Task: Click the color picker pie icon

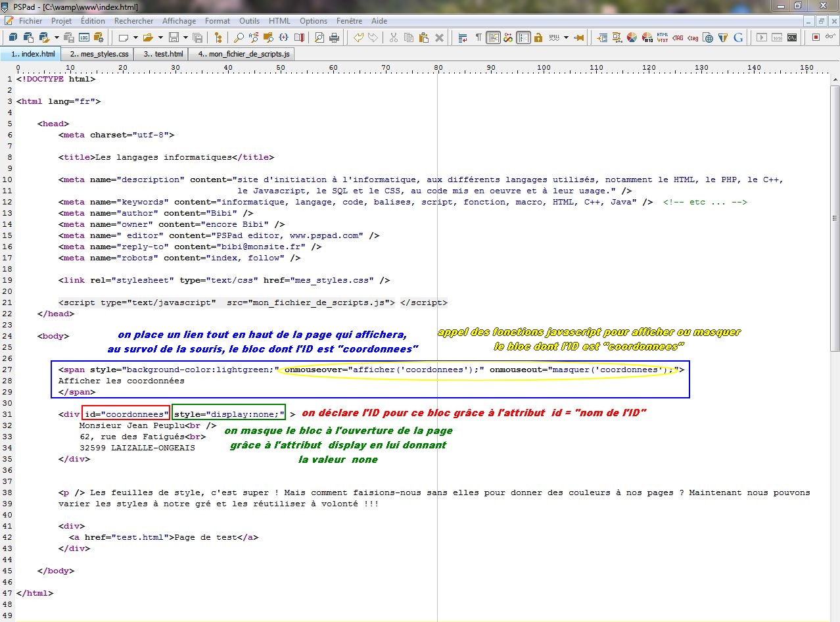Action: [632, 37]
